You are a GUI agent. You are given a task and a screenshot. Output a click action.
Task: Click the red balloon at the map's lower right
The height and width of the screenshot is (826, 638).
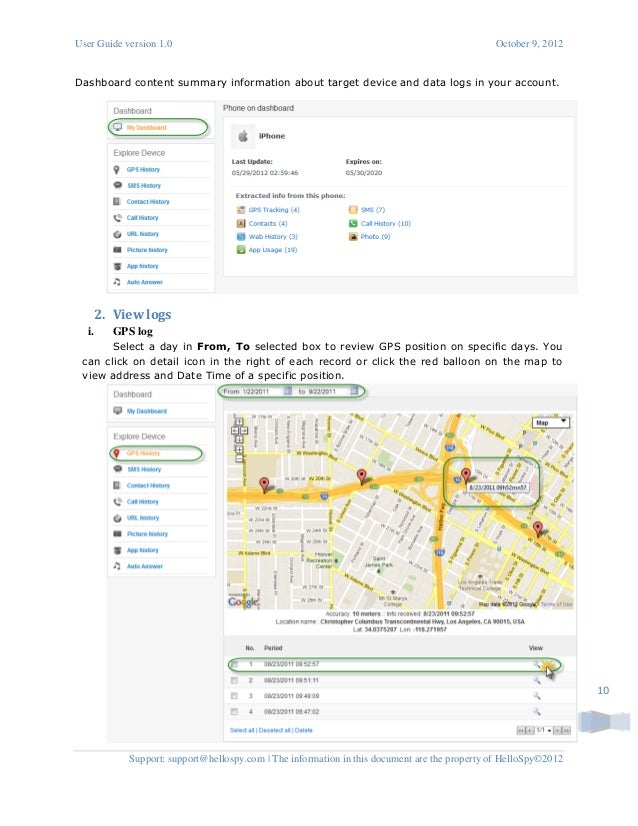pyautogui.click(x=537, y=528)
